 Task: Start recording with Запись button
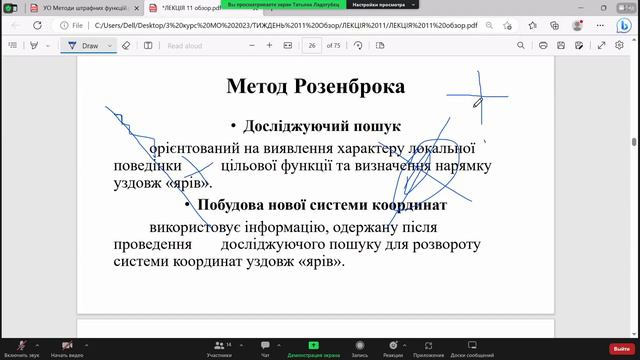[360, 349]
